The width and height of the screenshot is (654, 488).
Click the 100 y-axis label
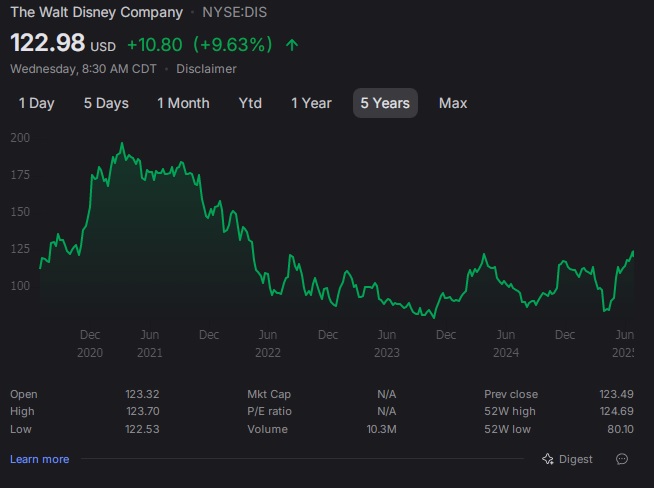point(20,286)
